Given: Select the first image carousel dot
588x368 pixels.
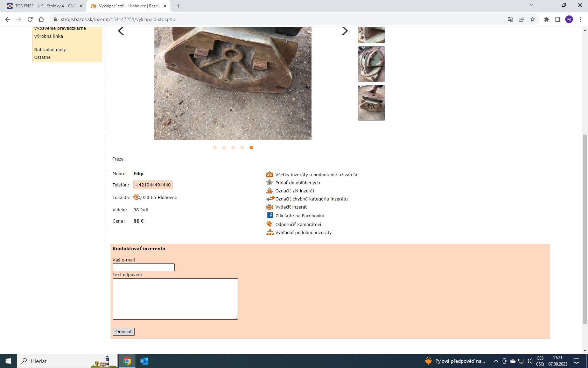Looking at the screenshot, I should click(x=215, y=148).
